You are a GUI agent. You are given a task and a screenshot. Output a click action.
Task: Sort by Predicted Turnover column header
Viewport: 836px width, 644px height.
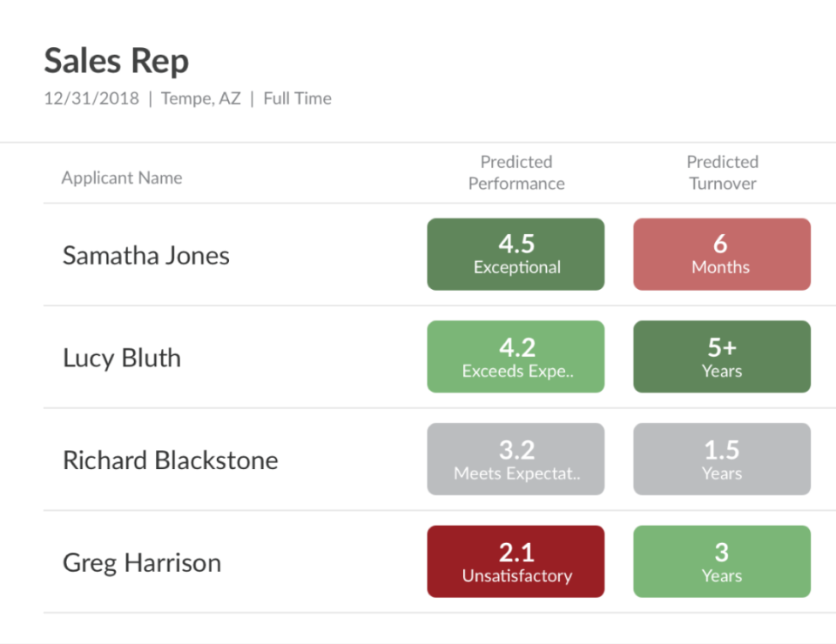tap(722, 172)
